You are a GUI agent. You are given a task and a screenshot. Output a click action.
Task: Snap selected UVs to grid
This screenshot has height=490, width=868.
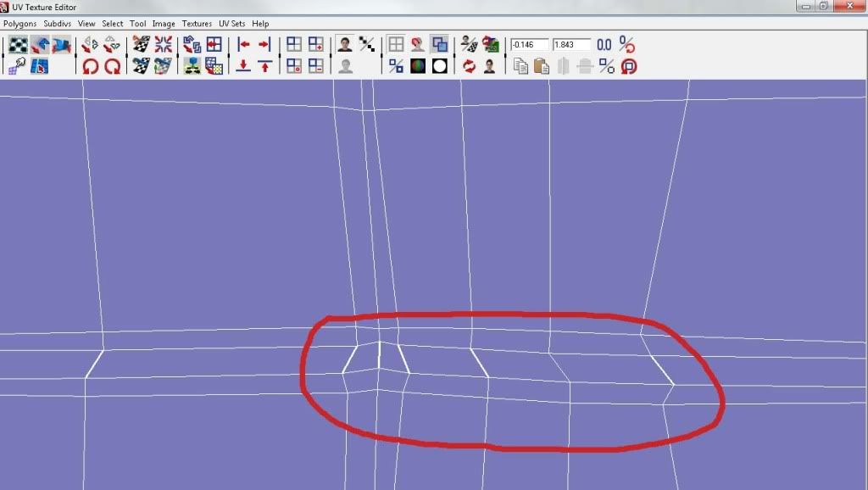click(x=214, y=44)
